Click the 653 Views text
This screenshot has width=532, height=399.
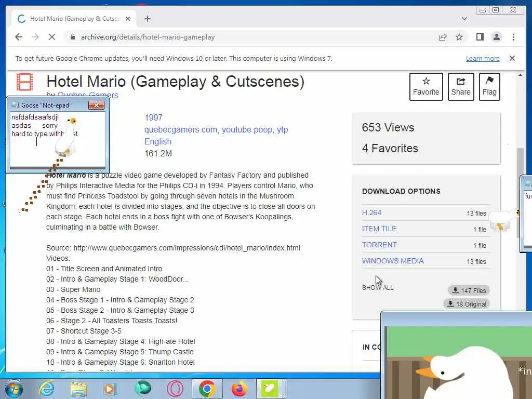pos(388,128)
